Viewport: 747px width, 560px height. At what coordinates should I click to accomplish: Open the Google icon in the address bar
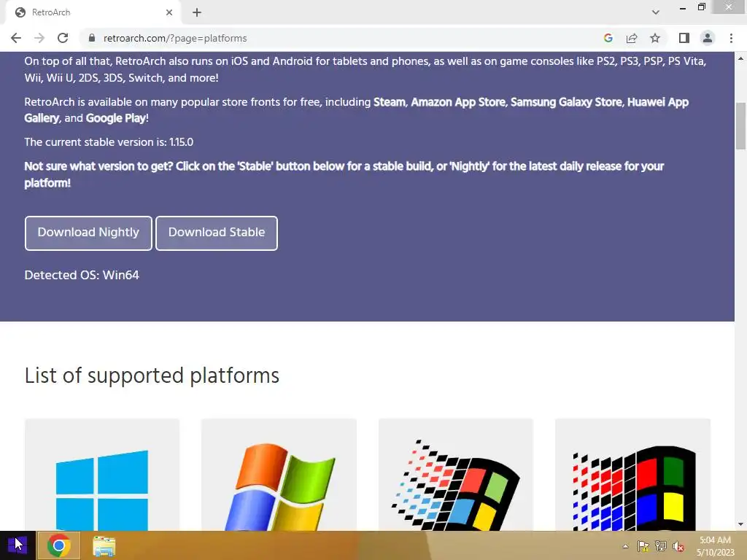[x=608, y=38]
